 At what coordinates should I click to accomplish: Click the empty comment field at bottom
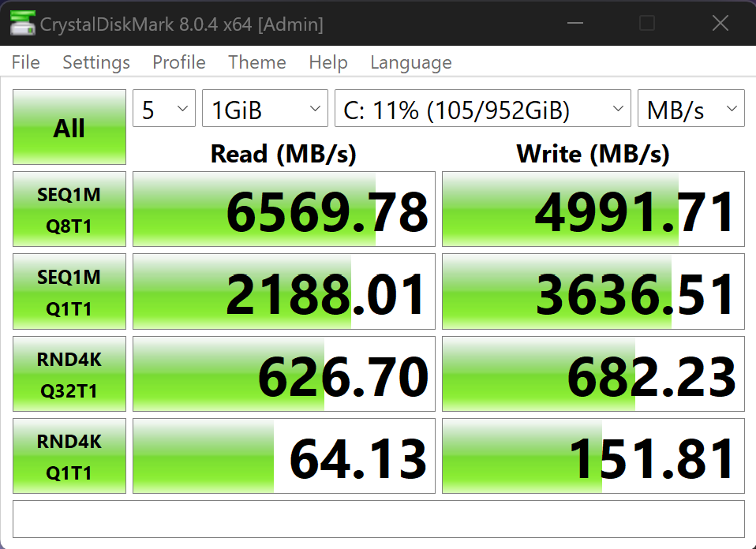click(379, 519)
